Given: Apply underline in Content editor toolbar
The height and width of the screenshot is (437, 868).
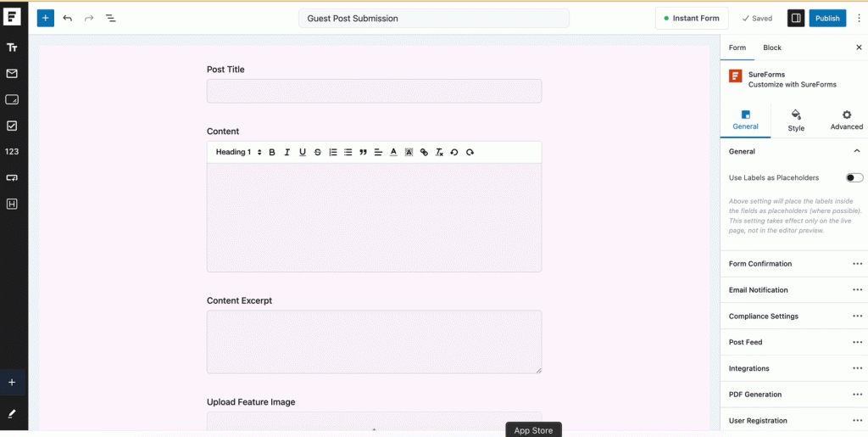Looking at the screenshot, I should click(x=303, y=152).
